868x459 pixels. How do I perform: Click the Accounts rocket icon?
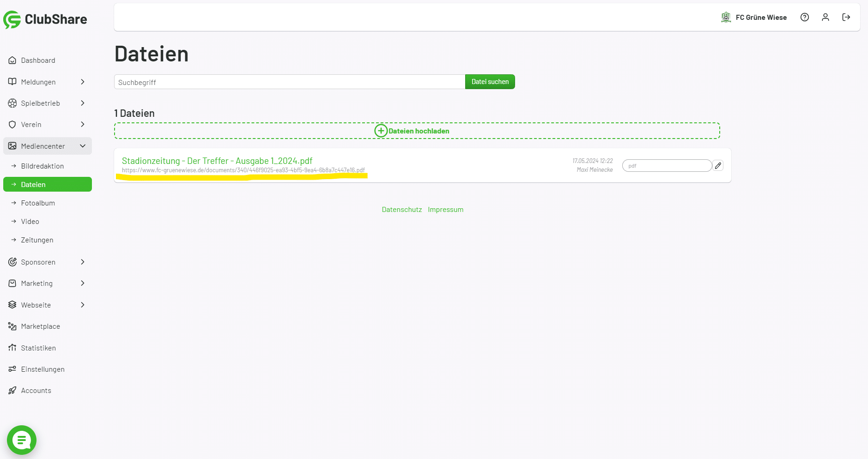tap(12, 391)
